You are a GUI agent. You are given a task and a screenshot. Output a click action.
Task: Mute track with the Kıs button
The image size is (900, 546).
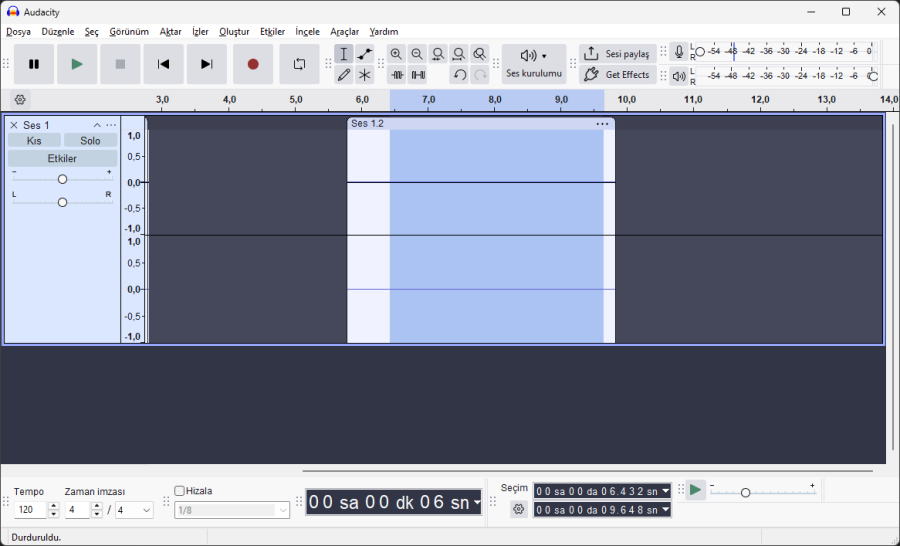click(34, 141)
